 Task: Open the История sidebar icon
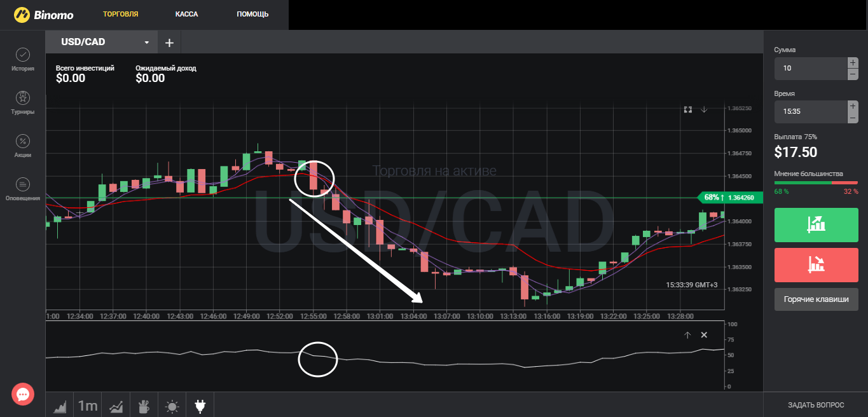click(22, 55)
